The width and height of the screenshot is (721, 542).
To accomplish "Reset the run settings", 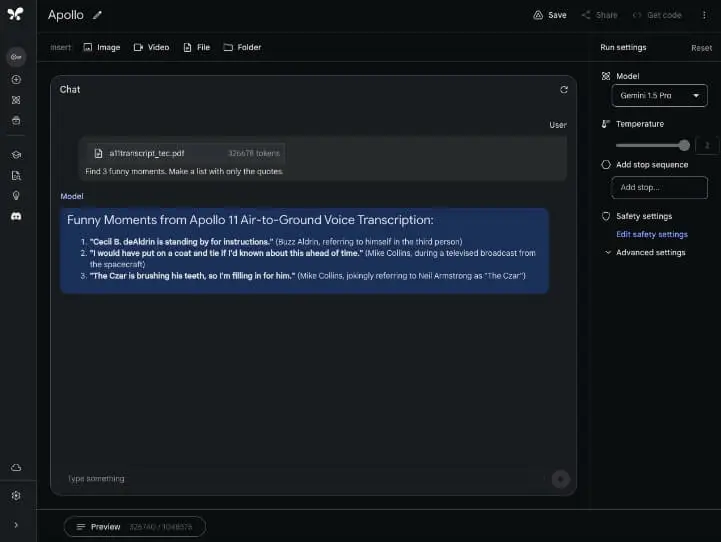I will (x=701, y=48).
